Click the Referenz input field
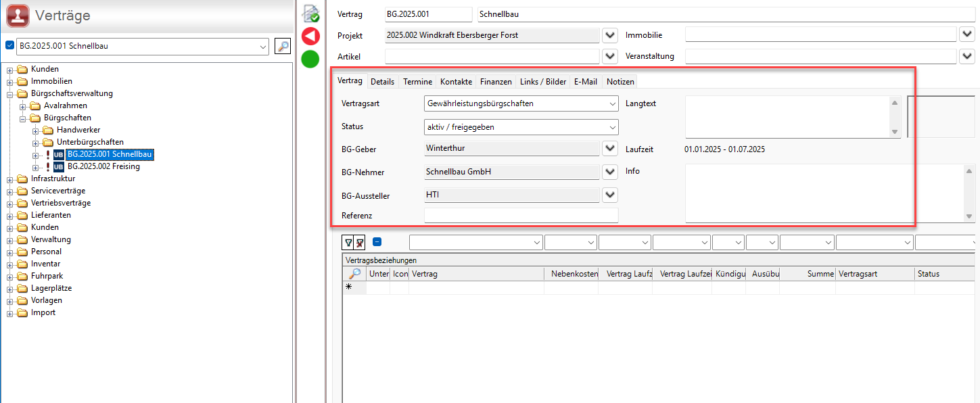Image resolution: width=980 pixels, height=403 pixels. click(521, 216)
